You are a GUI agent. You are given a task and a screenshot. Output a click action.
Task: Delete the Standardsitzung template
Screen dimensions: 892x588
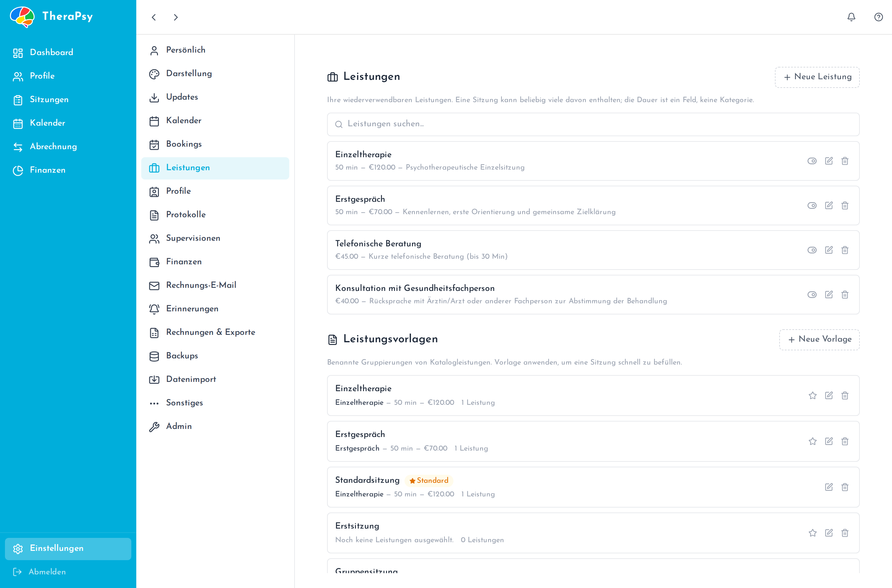point(845,487)
